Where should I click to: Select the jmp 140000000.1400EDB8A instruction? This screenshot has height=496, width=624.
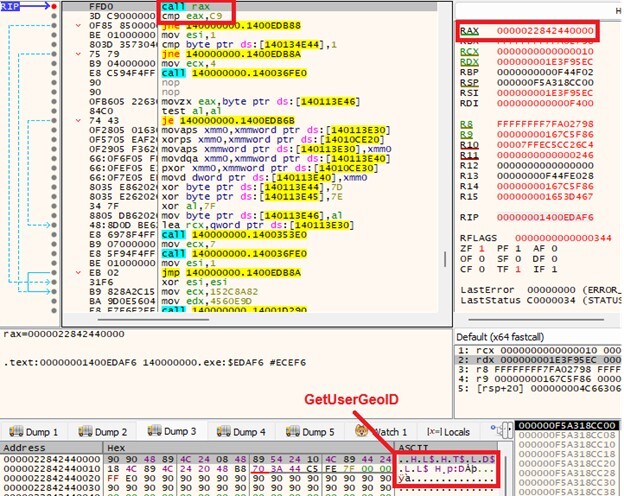pyautogui.click(x=231, y=273)
